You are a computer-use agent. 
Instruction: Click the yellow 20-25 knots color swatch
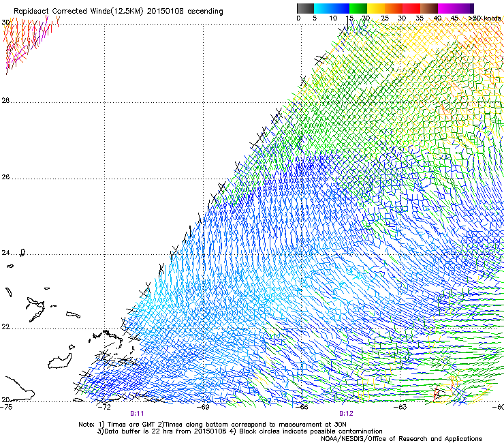coord(376,8)
